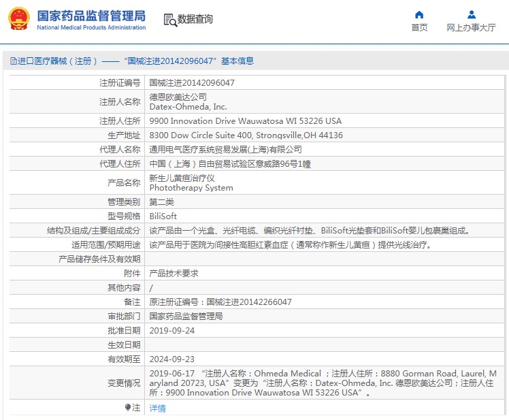The width and height of the screenshot is (509, 420).
Task: Open the 详情 details link
Action: (157, 408)
